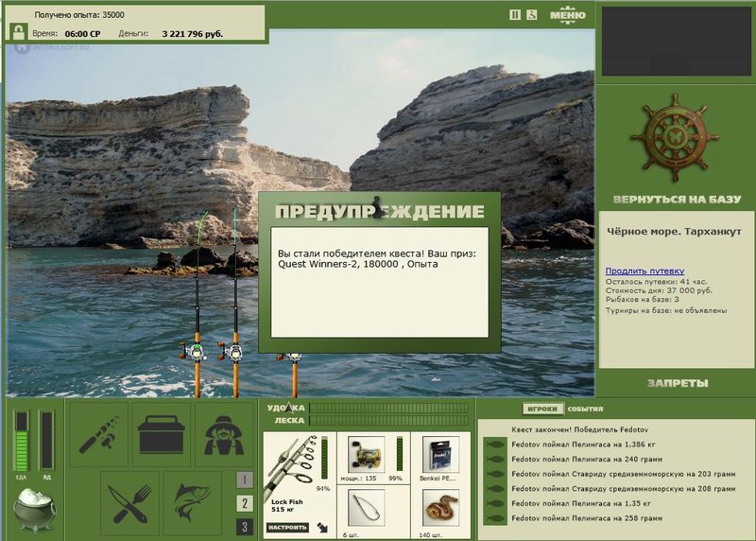Click the ПРЕДУПРЕЖДЕНИЕ dialog title
Screen dimensions: 756x541
pyautogui.click(x=380, y=211)
